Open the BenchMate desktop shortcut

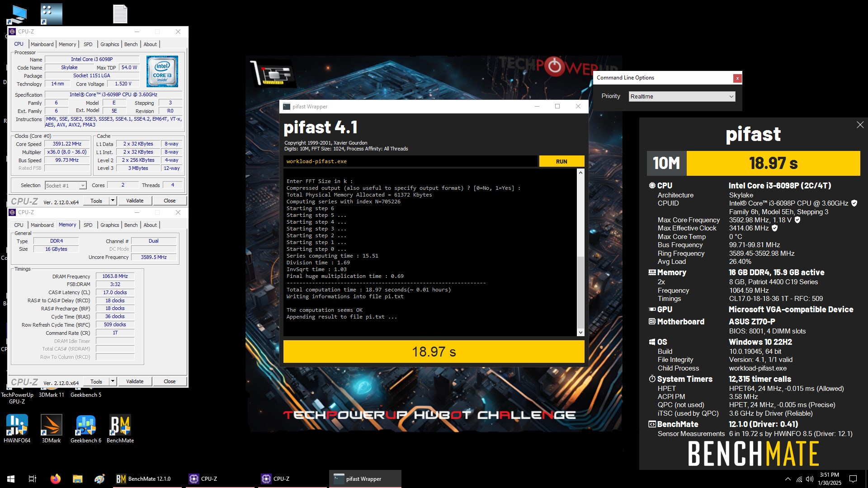click(x=120, y=428)
